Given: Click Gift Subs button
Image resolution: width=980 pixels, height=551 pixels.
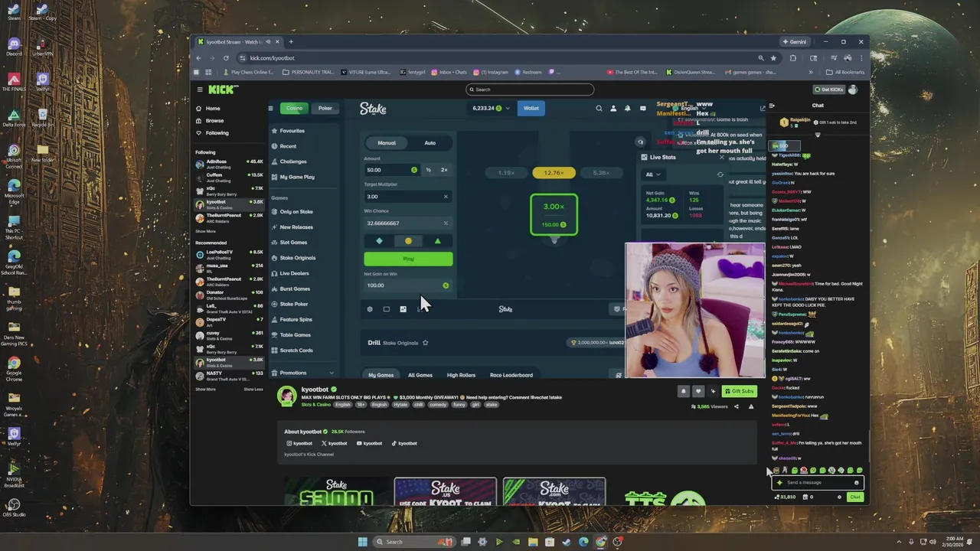Looking at the screenshot, I should point(740,391).
